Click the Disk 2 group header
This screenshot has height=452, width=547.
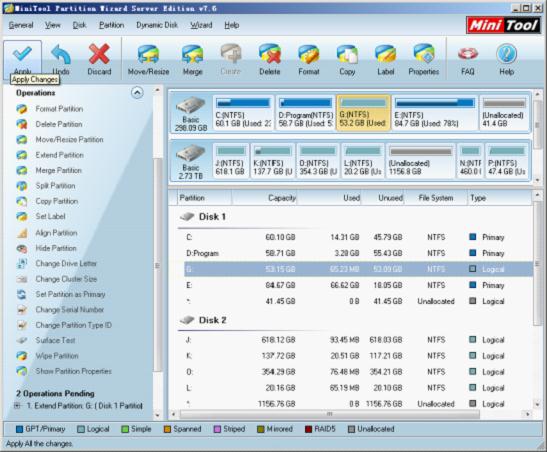(x=203, y=320)
